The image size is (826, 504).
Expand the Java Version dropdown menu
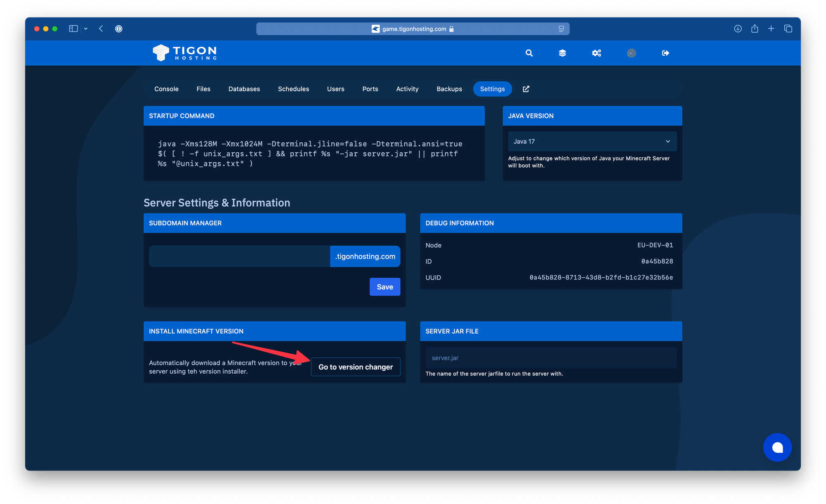(591, 141)
